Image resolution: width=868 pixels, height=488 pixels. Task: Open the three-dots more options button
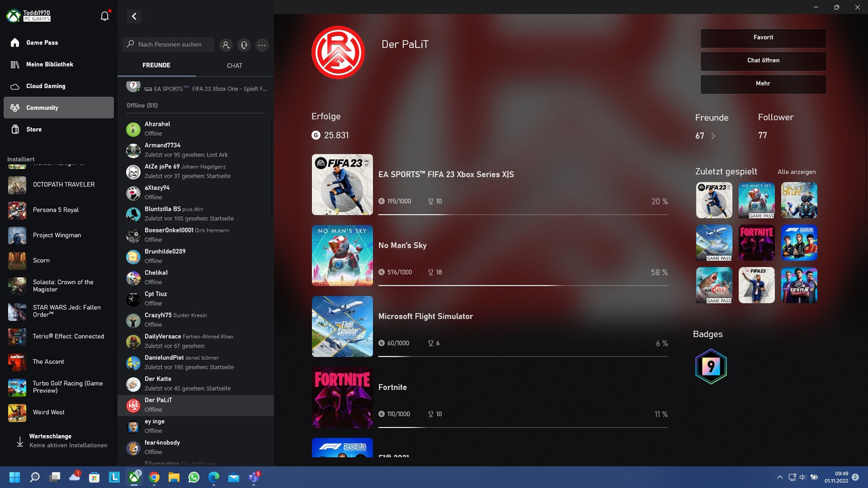pos(262,45)
